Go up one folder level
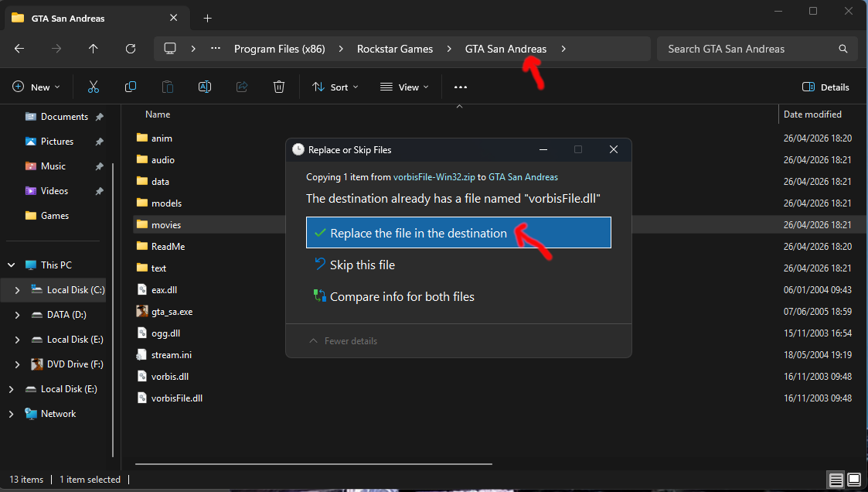868x492 pixels. tap(93, 49)
